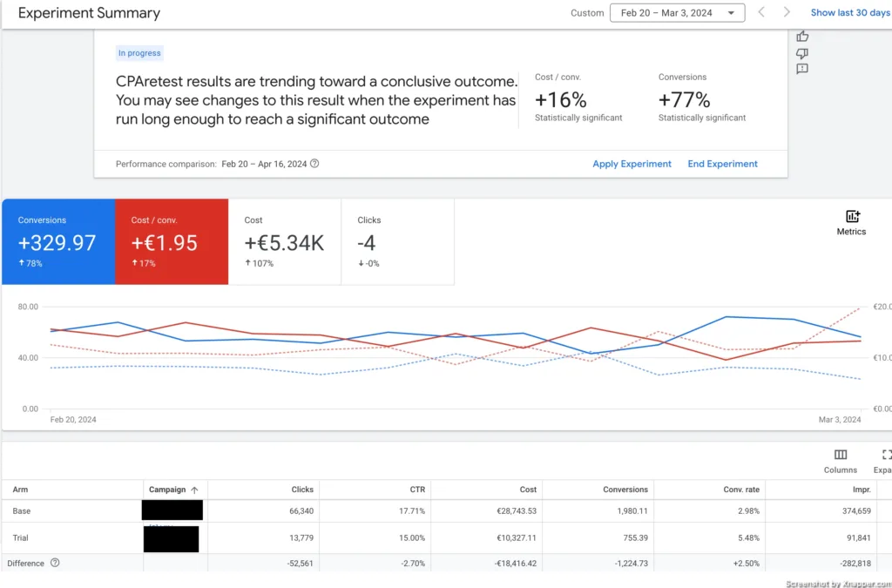Screen dimensions: 892x588
Task: Select the Cost +€5.34K metric card
Action: pos(285,241)
